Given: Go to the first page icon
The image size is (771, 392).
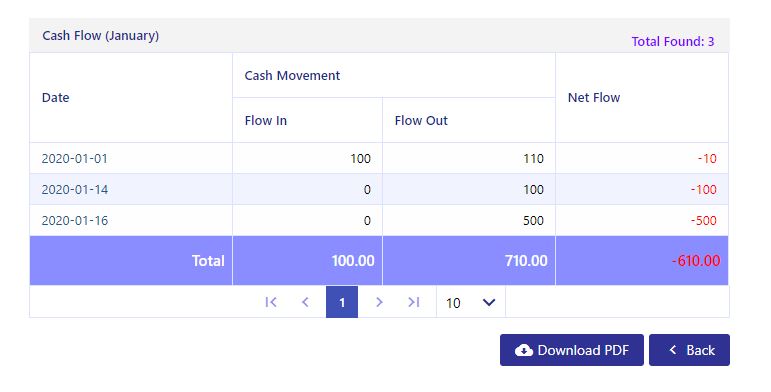Looking at the screenshot, I should pyautogui.click(x=271, y=302).
